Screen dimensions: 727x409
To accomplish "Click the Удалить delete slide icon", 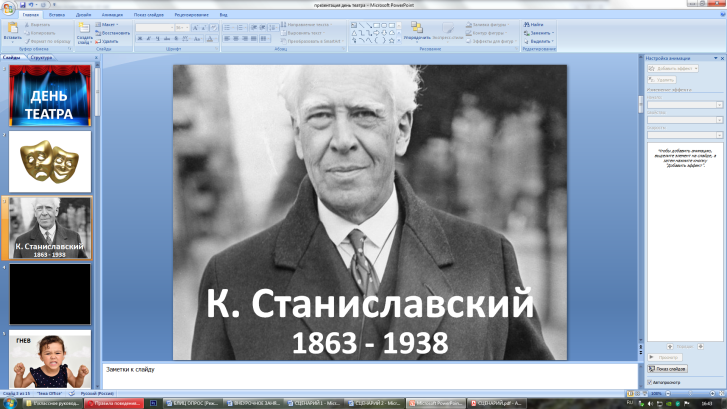I will [x=108, y=41].
